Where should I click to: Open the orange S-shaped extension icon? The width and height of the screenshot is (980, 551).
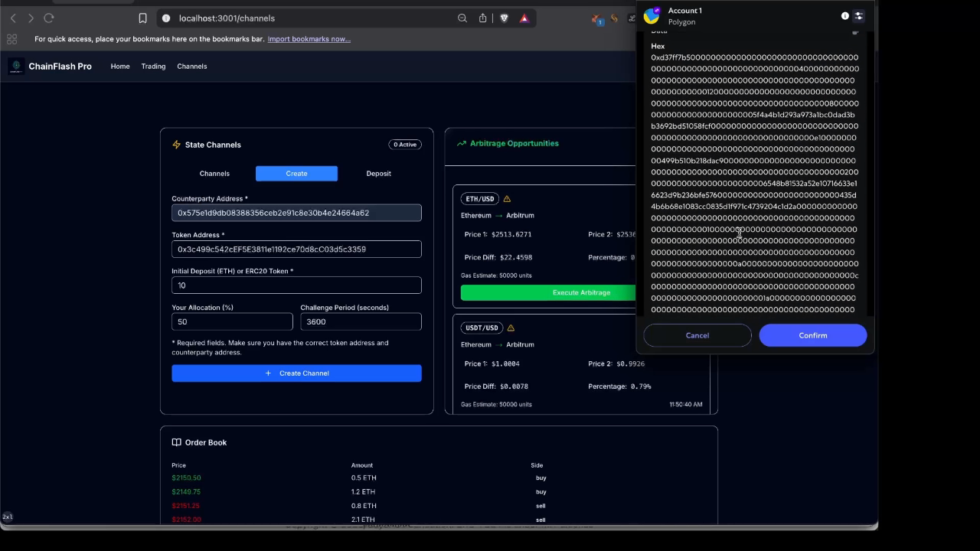[x=614, y=18]
